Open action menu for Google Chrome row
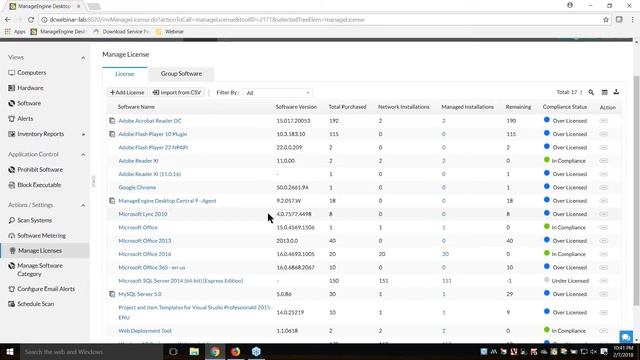The height and width of the screenshot is (360, 640). coord(604,187)
